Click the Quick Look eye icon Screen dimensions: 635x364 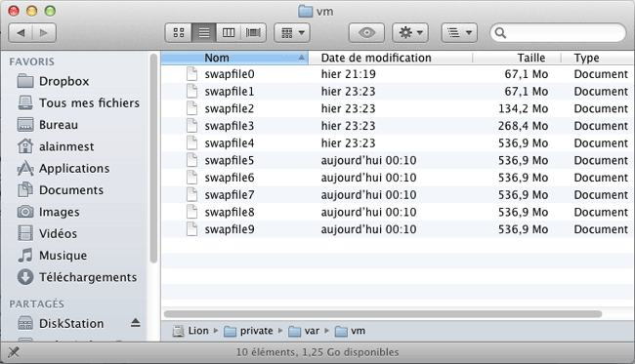[366, 33]
